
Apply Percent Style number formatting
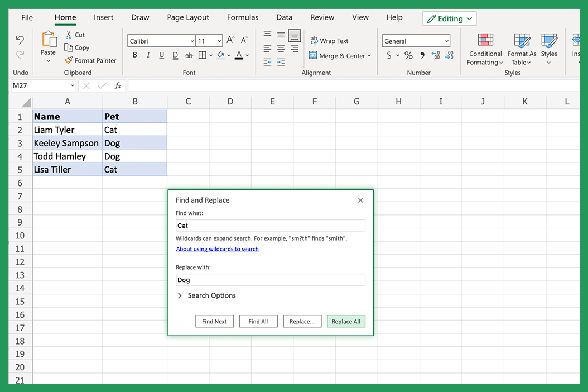pyautogui.click(x=408, y=55)
